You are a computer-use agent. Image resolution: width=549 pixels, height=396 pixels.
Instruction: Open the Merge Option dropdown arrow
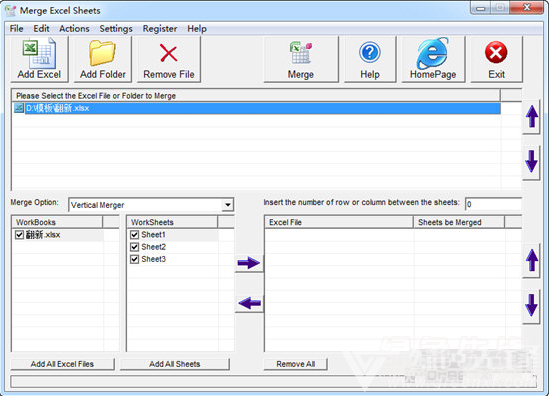point(228,205)
